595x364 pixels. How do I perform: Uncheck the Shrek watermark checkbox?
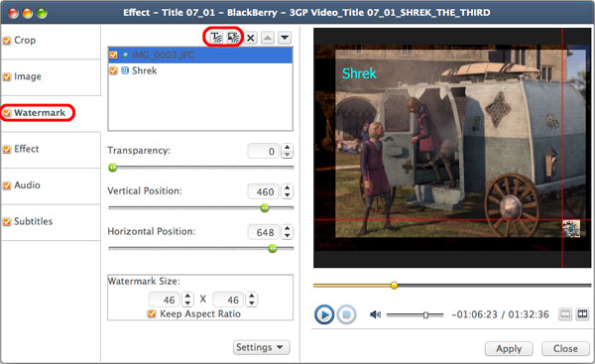pos(113,70)
